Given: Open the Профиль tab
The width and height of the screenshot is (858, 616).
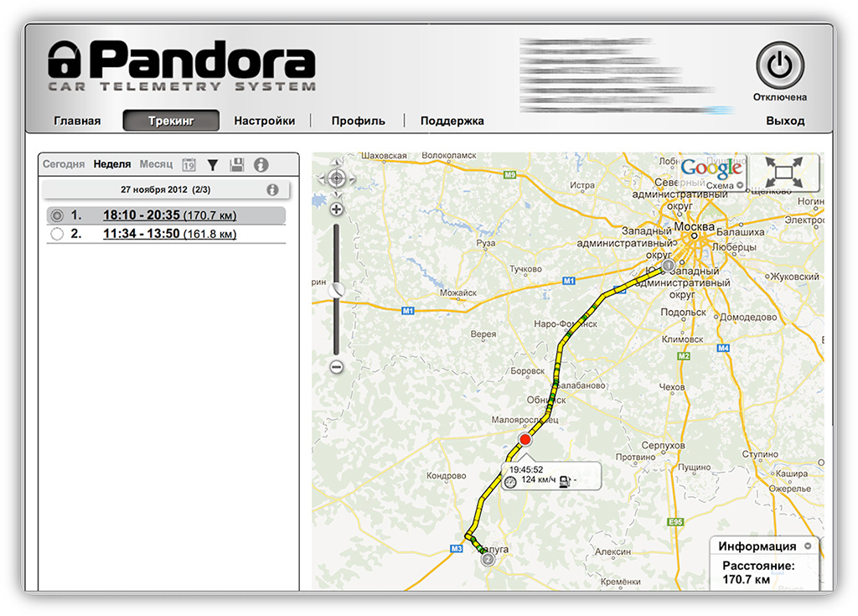Looking at the screenshot, I should (359, 121).
